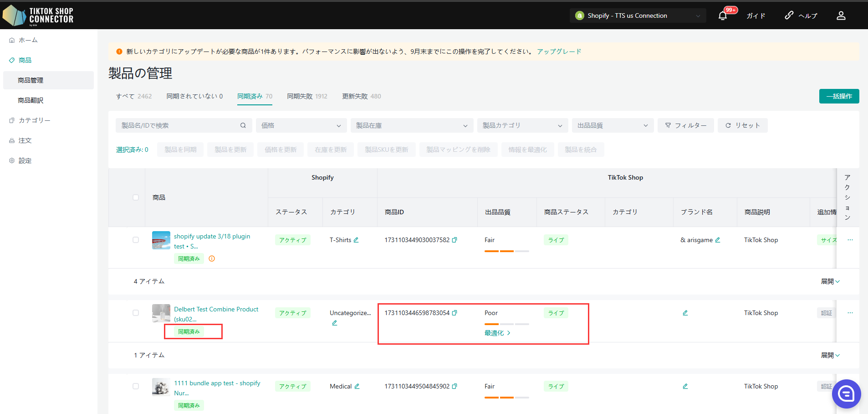Open the 価格 dropdown
The width and height of the screenshot is (868, 414).
[x=301, y=125]
